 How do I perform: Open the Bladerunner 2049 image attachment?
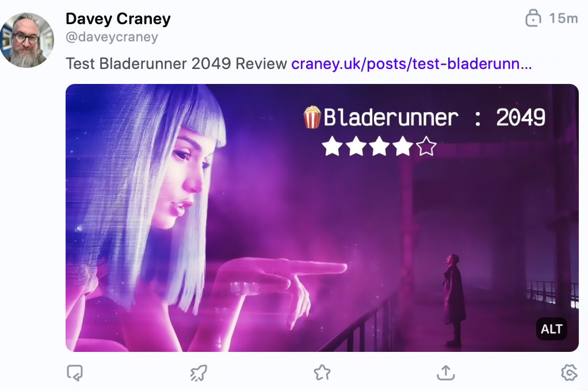[322, 218]
